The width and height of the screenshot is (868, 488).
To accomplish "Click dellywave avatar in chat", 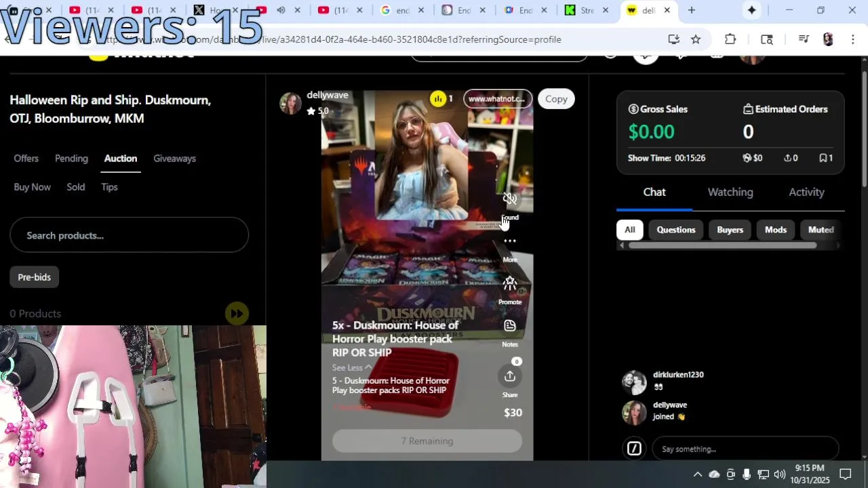I will (634, 413).
